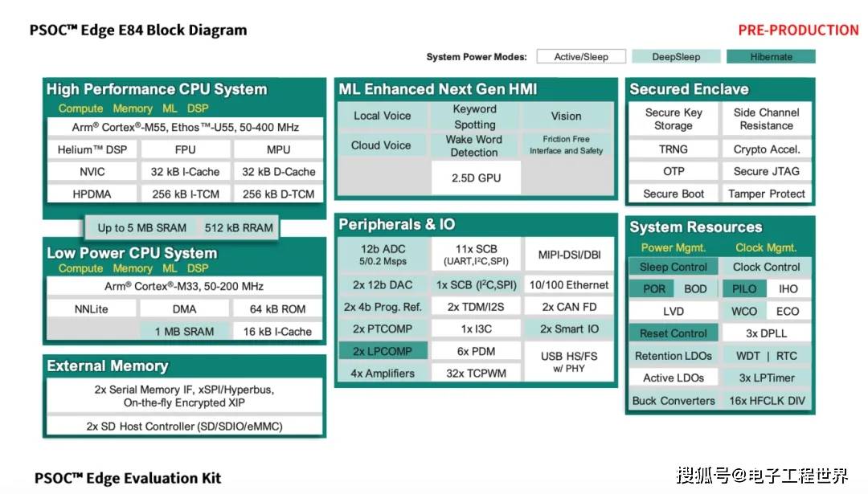This screenshot has height=494, width=868.
Task: Click the Keyword Spotting block
Action: (475, 116)
